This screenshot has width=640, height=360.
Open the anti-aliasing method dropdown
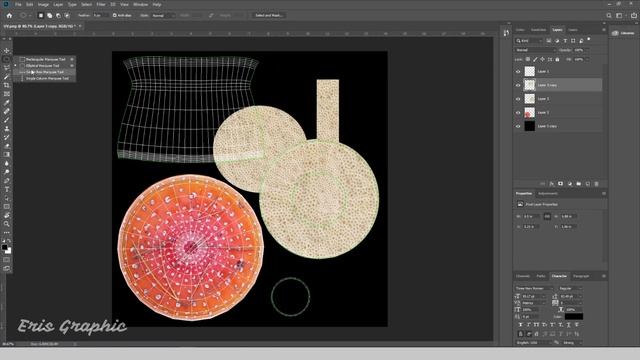click(x=572, y=343)
